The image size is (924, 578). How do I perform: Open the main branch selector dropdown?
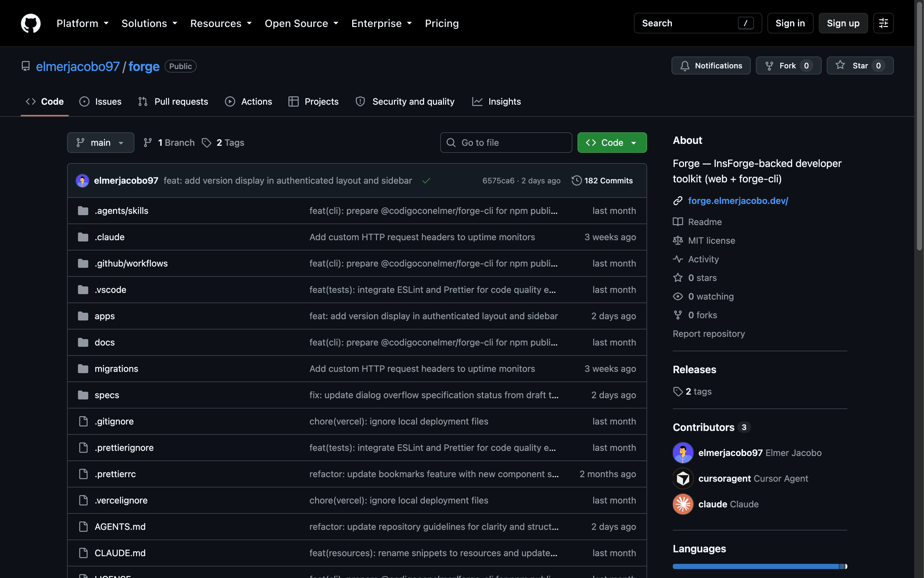[101, 143]
